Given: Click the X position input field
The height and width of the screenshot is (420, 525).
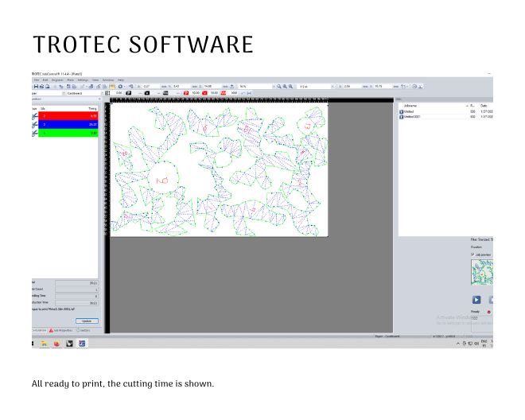Looking at the screenshot, I should pyautogui.click(x=151, y=87).
